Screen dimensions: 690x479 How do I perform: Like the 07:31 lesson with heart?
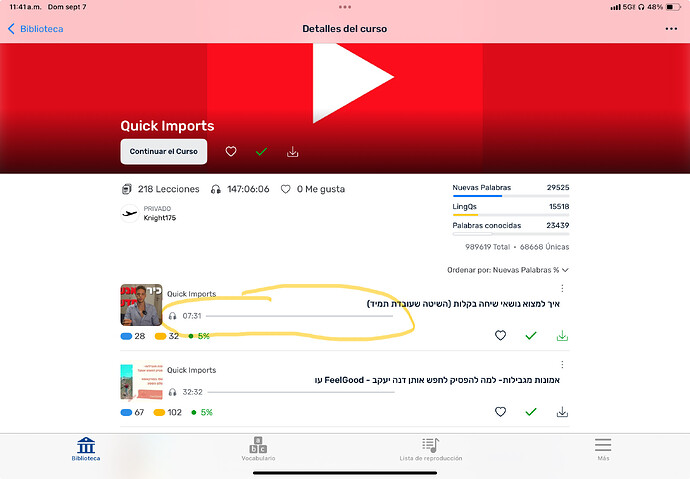click(500, 336)
